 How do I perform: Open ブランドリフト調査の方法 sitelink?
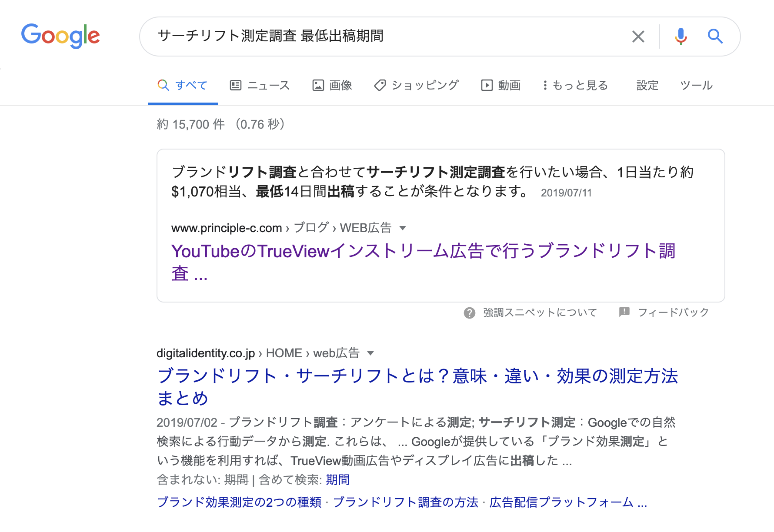[406, 502]
